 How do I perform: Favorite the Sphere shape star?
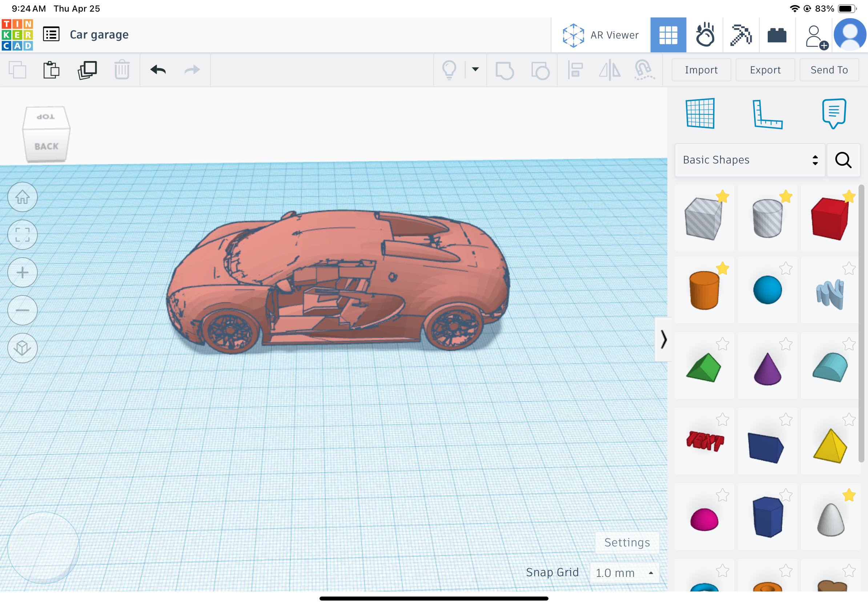tap(785, 268)
